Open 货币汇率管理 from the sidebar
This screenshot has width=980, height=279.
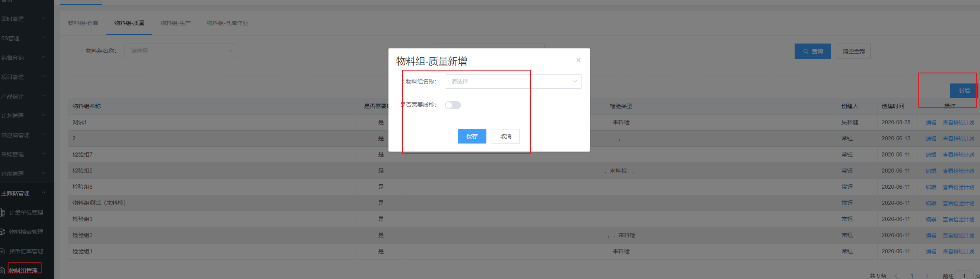pos(26,251)
